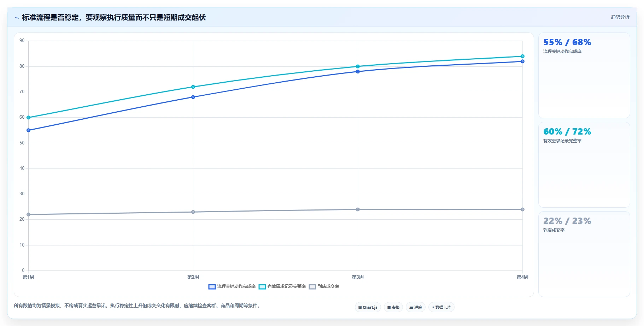Click the 趋势分析 tag in the header

point(620,17)
